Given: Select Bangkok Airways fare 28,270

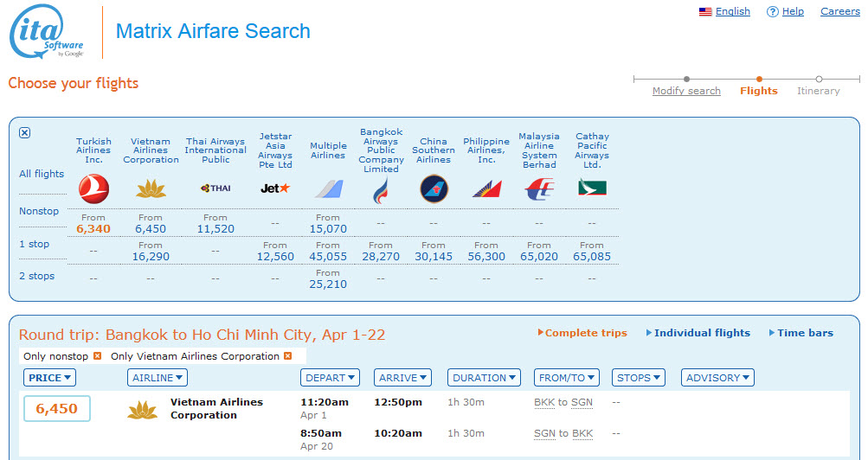Looking at the screenshot, I should point(381,256).
